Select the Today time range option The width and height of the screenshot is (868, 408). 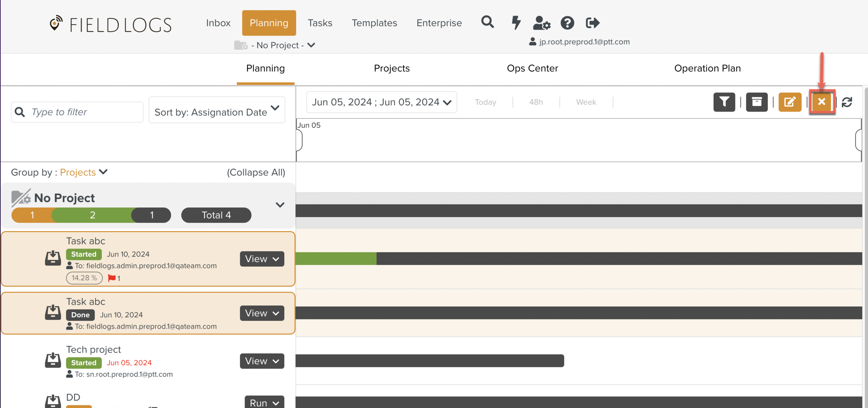(x=485, y=102)
